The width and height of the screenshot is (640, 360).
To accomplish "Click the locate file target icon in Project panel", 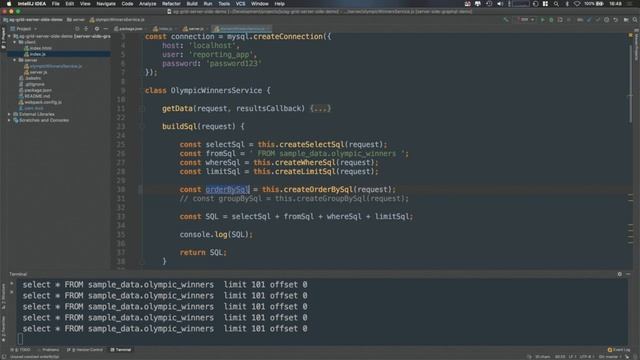I will click(x=77, y=29).
